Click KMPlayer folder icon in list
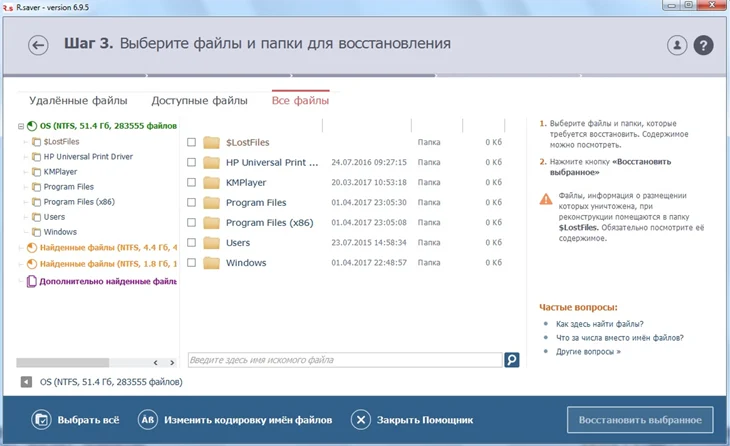The width and height of the screenshot is (730, 446). tap(211, 182)
